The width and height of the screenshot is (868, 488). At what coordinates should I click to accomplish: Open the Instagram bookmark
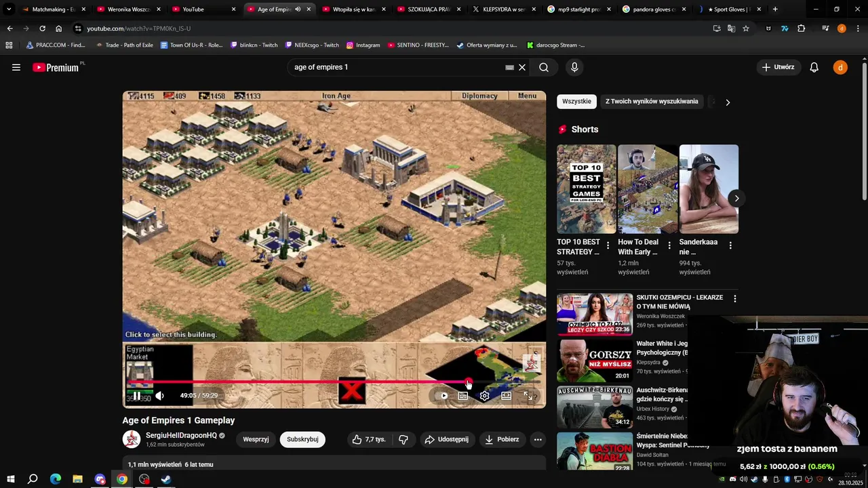(x=363, y=45)
